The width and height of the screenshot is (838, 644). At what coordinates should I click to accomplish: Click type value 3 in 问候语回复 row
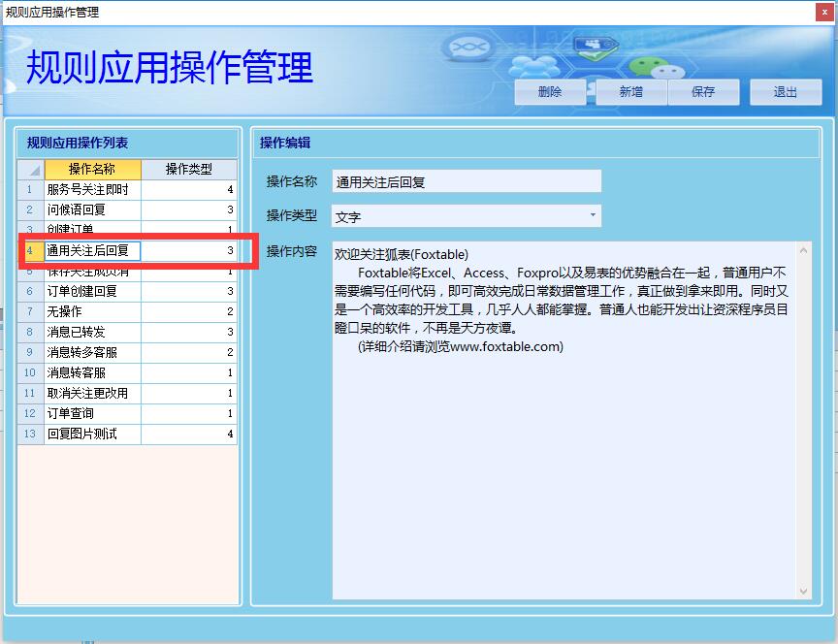(x=189, y=209)
